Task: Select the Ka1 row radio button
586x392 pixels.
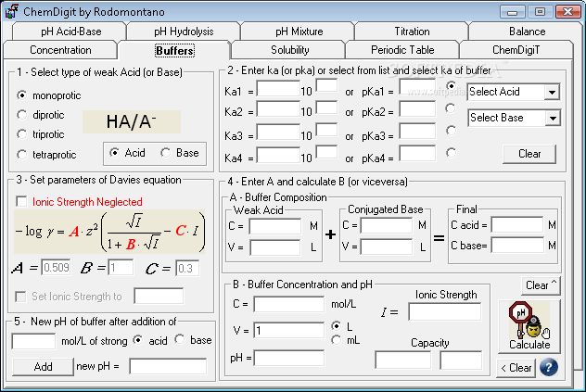Action: 451,86
